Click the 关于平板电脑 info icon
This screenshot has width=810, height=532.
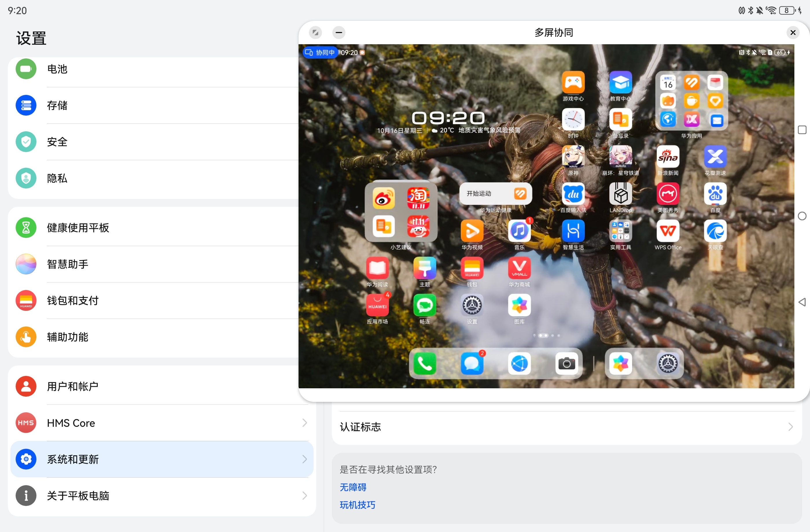coord(26,496)
